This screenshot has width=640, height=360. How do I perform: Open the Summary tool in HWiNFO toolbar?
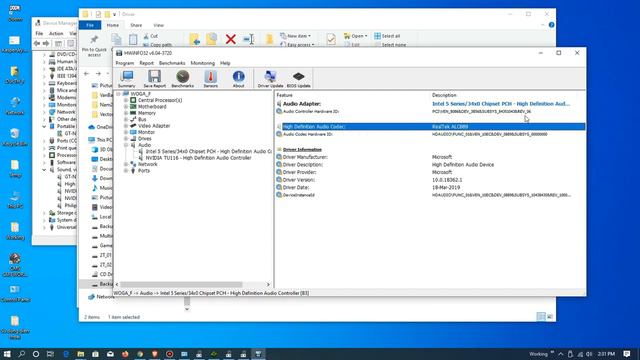(127, 79)
